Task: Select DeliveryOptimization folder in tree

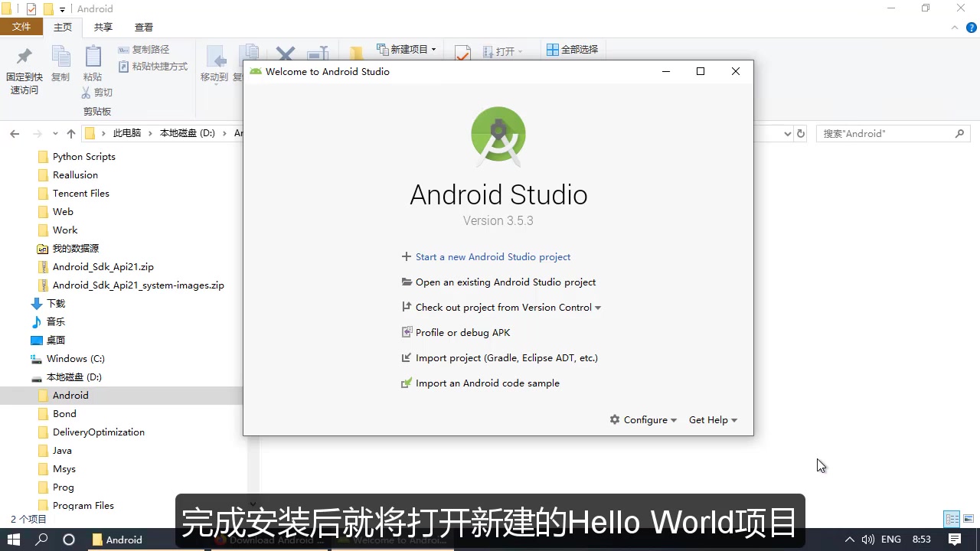Action: click(x=99, y=432)
